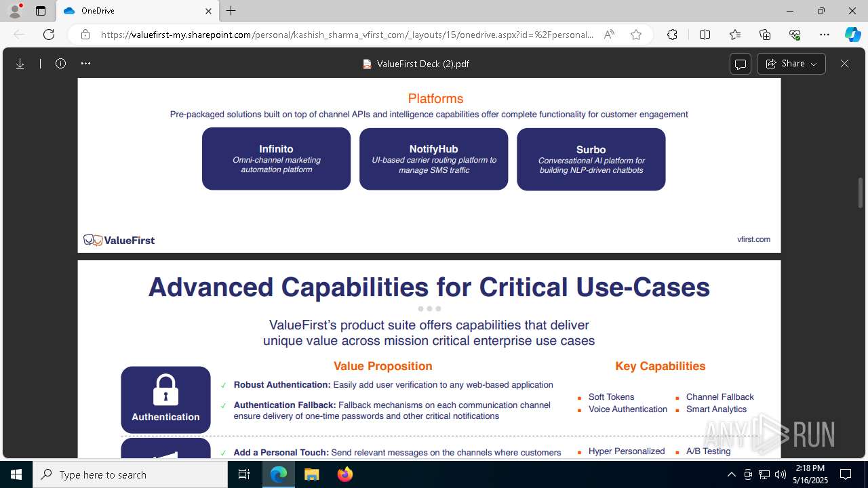Screen dimensions: 868x488
Task: Open more options ellipsis in viewer toolbar
Action: point(85,64)
